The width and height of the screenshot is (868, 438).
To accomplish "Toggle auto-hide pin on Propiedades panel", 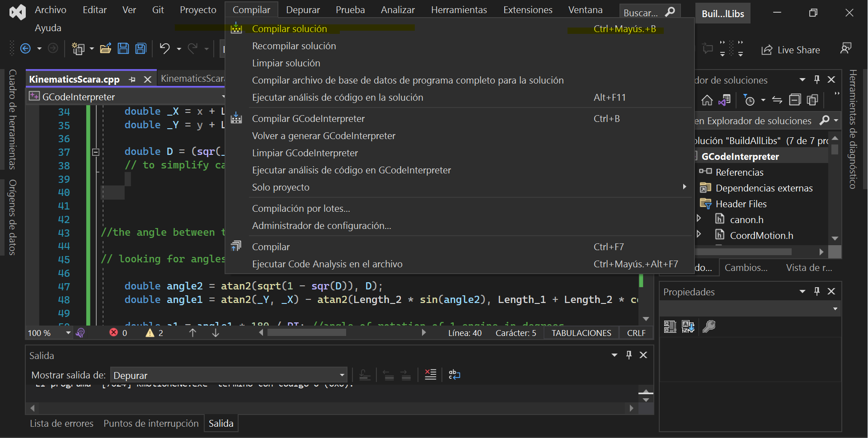I will coord(816,292).
